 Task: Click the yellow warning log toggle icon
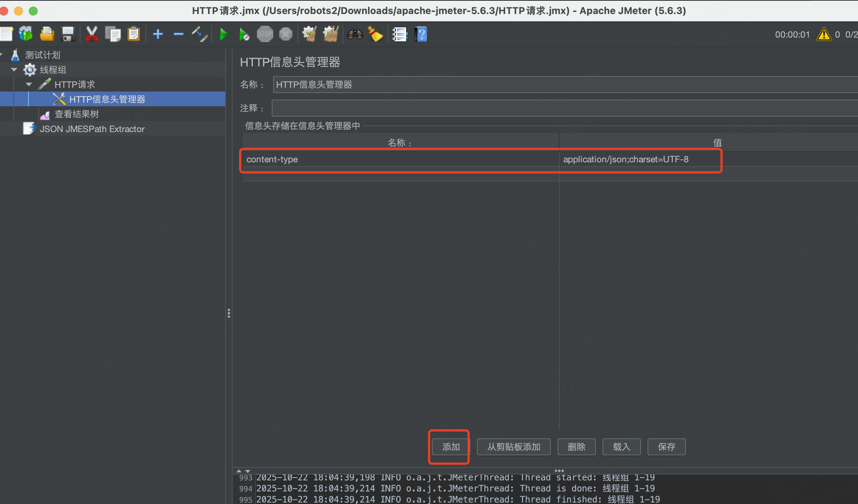point(824,35)
